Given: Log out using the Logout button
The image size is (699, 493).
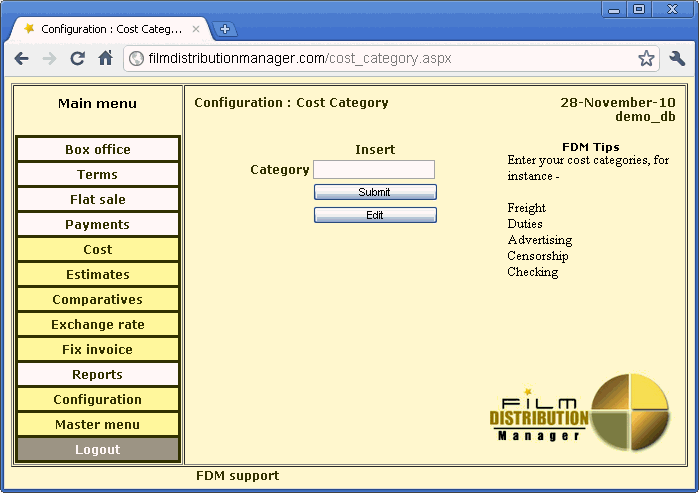Looking at the screenshot, I should point(98,450).
